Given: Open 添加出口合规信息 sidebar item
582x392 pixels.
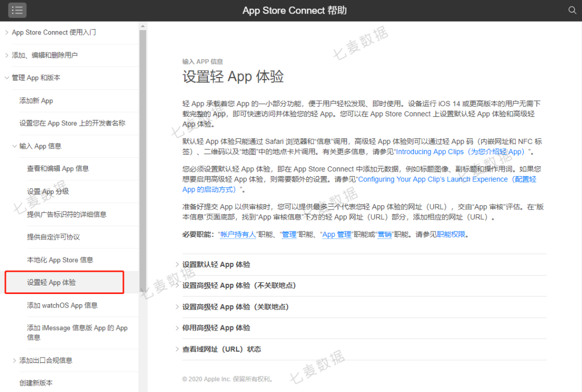Looking at the screenshot, I should 46,360.
